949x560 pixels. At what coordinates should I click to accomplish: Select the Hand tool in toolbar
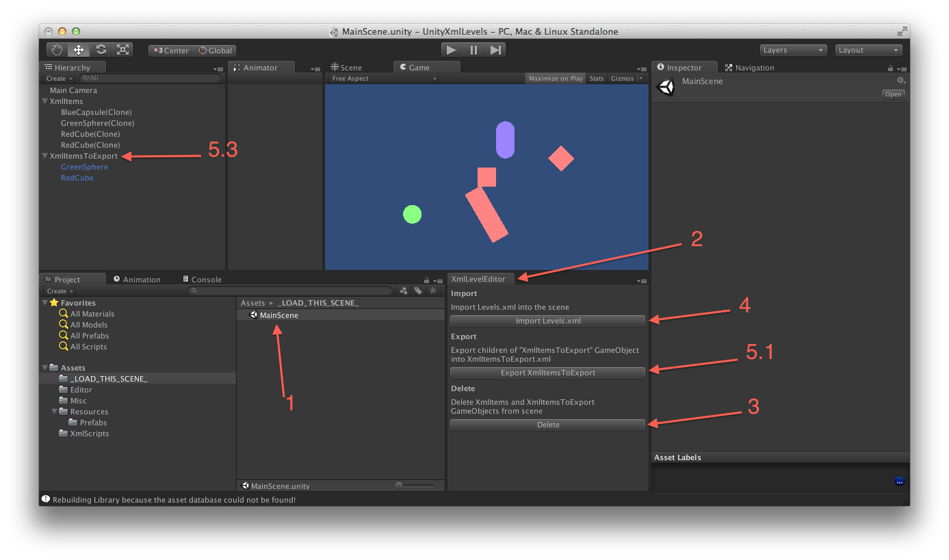(x=57, y=50)
